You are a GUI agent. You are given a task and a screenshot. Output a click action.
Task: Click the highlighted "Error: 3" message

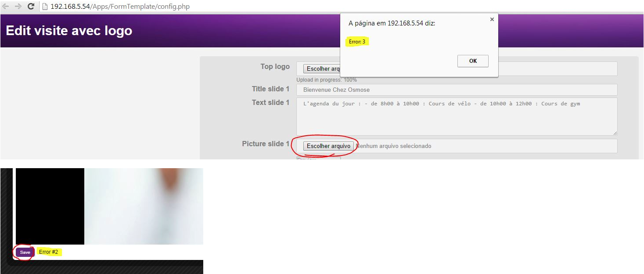(x=357, y=42)
